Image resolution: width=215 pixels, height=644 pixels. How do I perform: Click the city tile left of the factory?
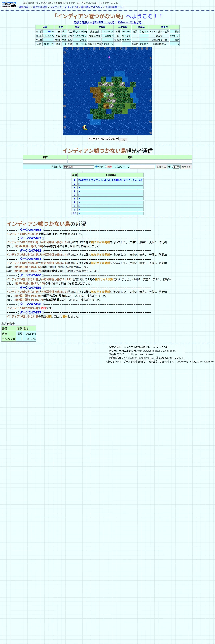coord(109,100)
